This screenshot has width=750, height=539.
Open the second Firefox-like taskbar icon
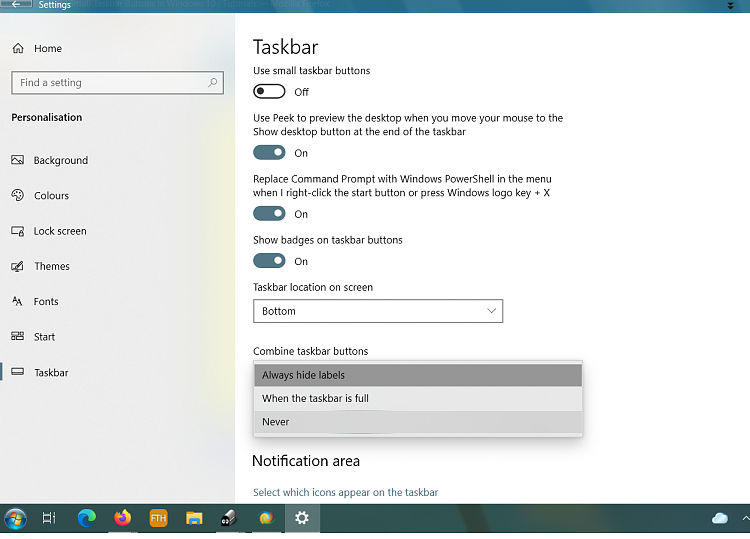pos(266,518)
